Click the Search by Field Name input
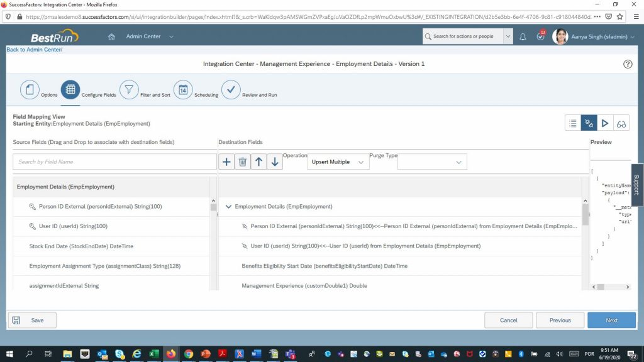Screen dimensions: 644x362 (x=114, y=162)
